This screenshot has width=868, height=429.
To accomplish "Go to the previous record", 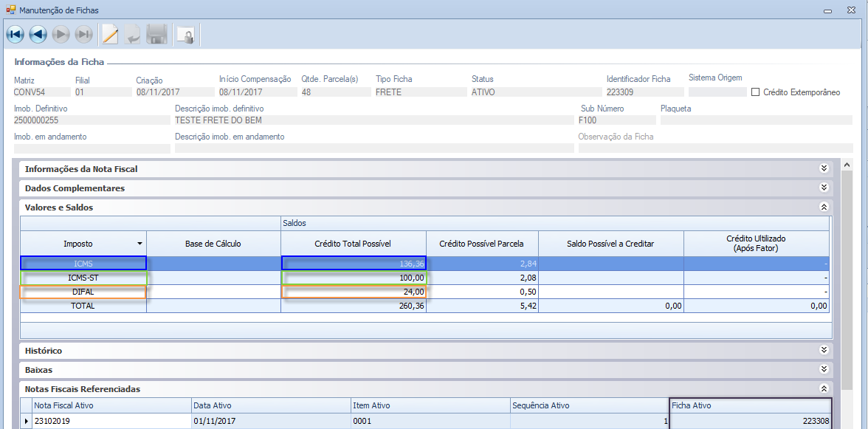I will 38,35.
